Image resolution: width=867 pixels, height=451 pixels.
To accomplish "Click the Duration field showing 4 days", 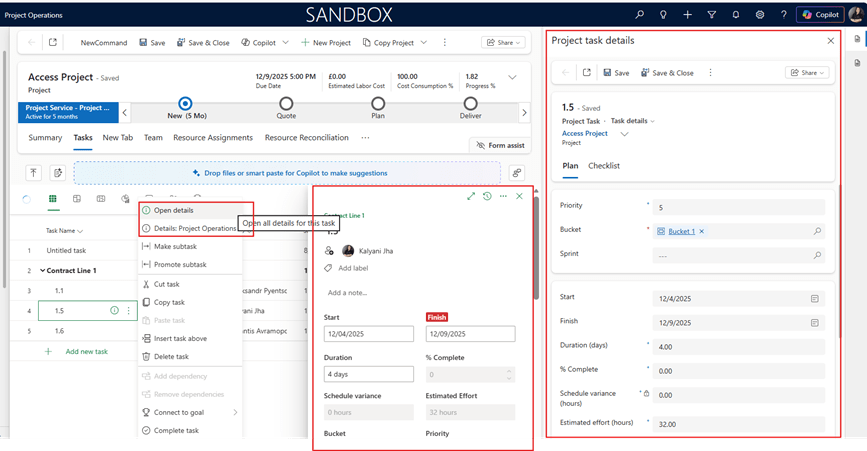I will point(368,375).
